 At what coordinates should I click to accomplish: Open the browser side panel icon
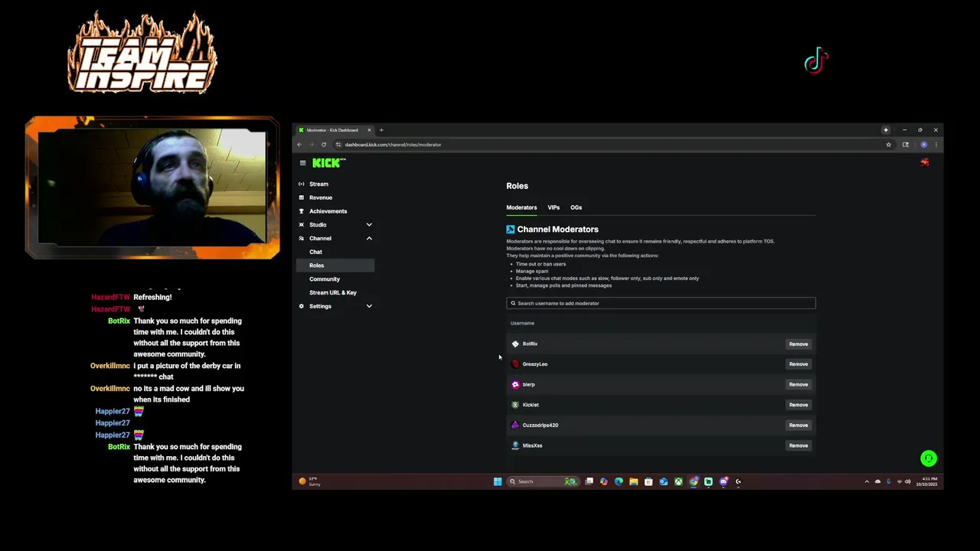point(906,145)
